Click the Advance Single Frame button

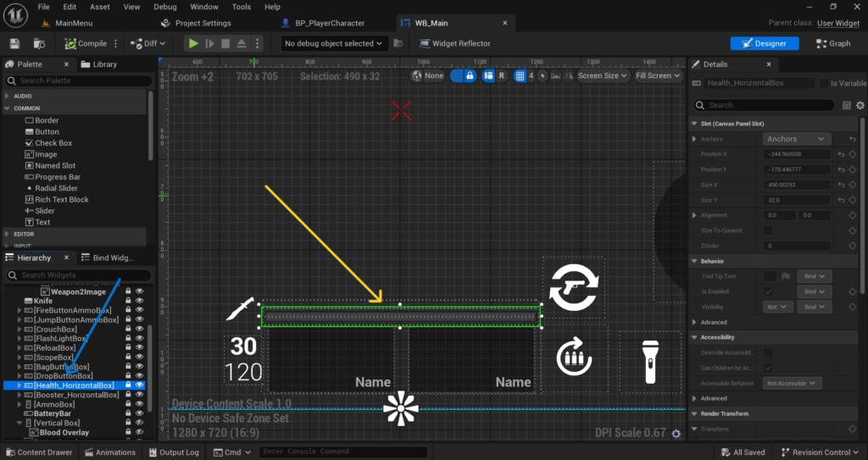tap(210, 44)
